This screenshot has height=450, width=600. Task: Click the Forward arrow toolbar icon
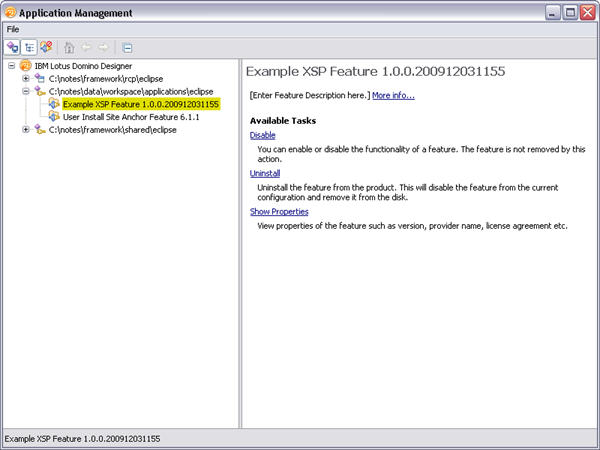[x=103, y=47]
